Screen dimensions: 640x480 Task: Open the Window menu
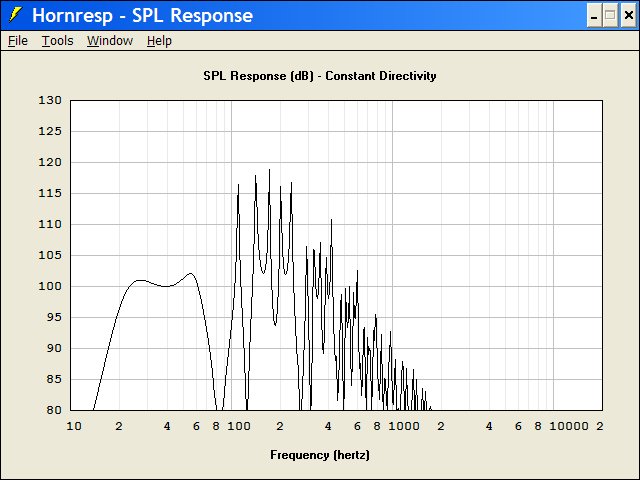coord(110,41)
